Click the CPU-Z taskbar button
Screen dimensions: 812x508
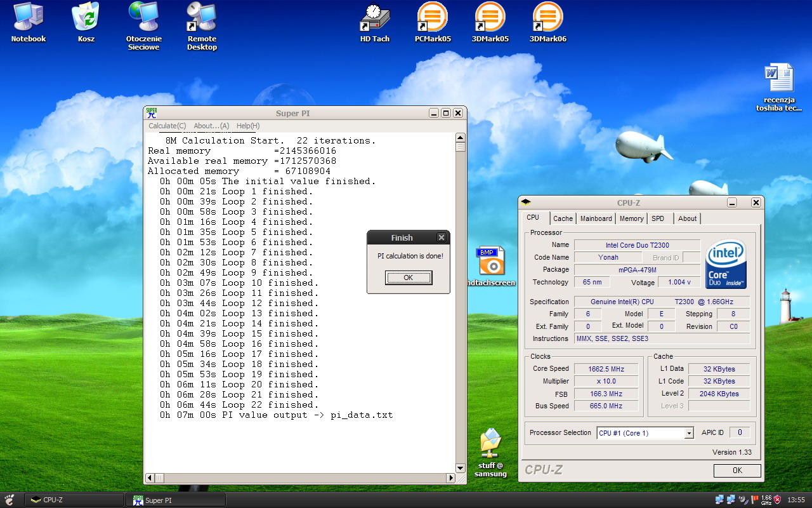(x=74, y=500)
